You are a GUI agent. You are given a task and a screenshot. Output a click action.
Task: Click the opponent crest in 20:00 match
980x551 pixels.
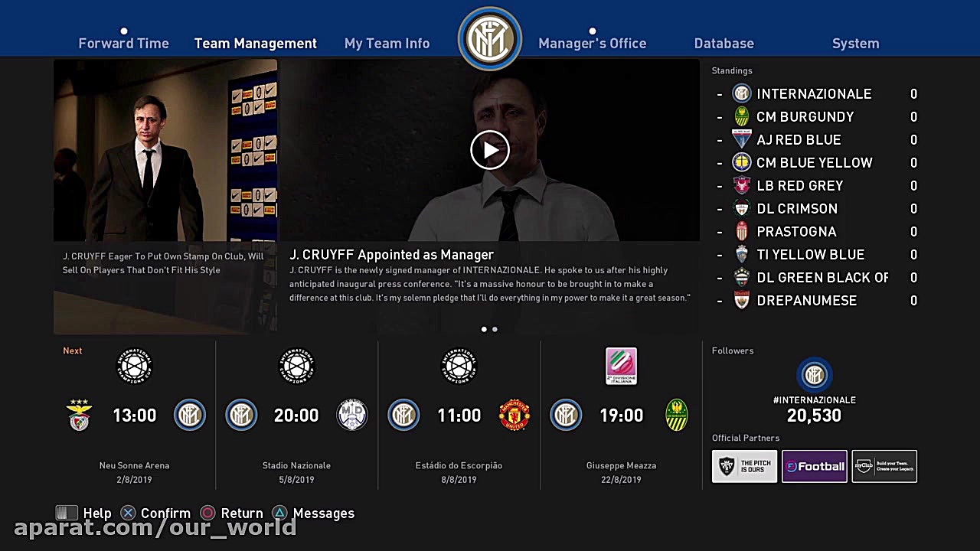352,416
